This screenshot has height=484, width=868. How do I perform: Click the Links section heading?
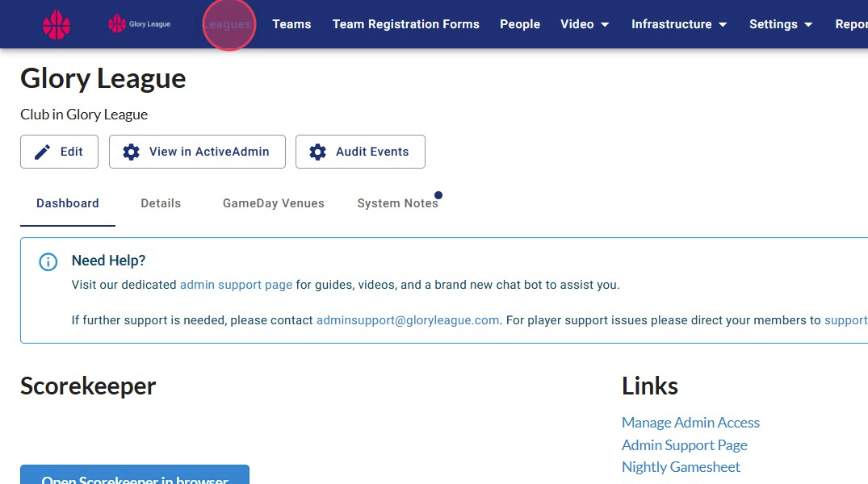pos(650,386)
